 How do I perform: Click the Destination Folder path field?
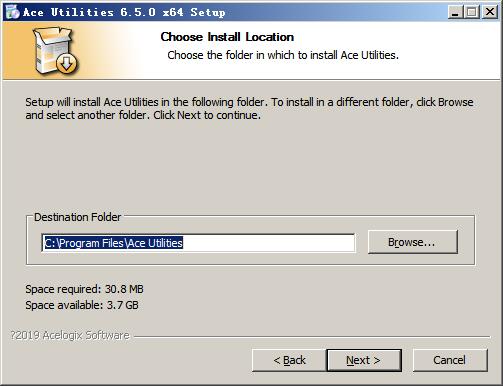(198, 243)
